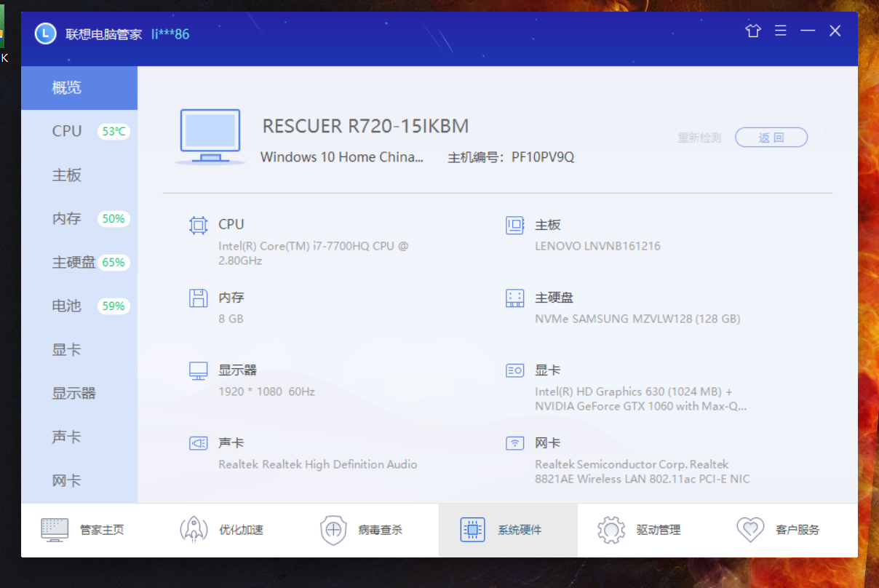Click the Windows 10 Home China... text
Screen dimensions: 879x588
(342, 157)
